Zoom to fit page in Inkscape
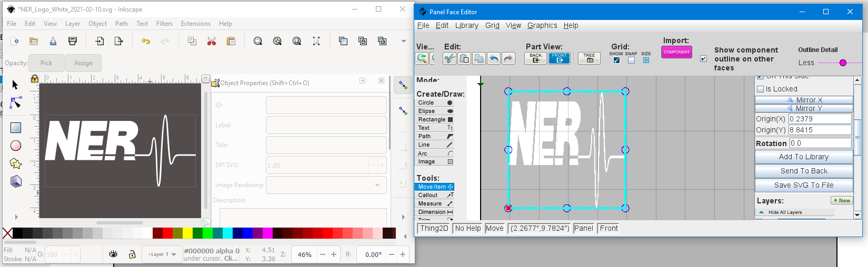The image size is (868, 267). pyautogui.click(x=297, y=42)
